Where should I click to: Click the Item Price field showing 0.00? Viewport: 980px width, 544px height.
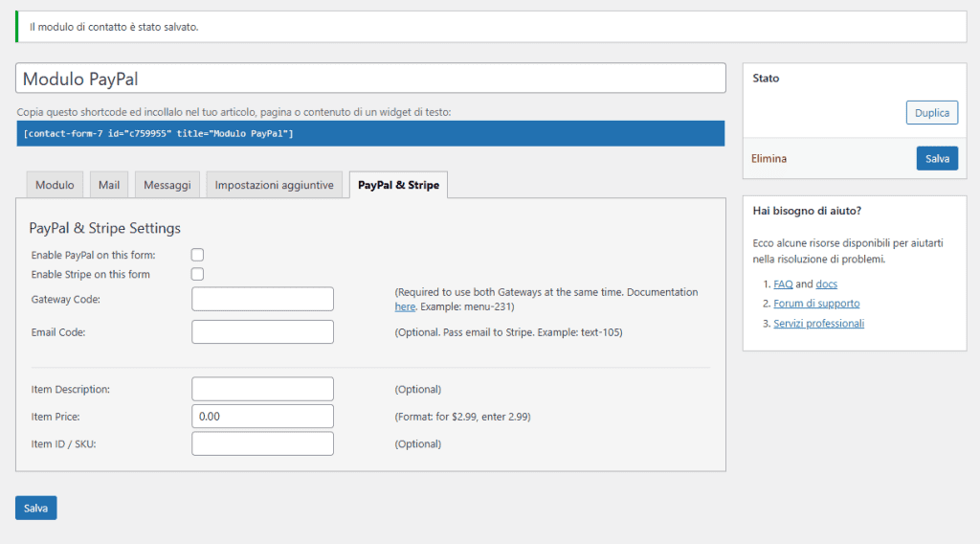[x=262, y=417]
